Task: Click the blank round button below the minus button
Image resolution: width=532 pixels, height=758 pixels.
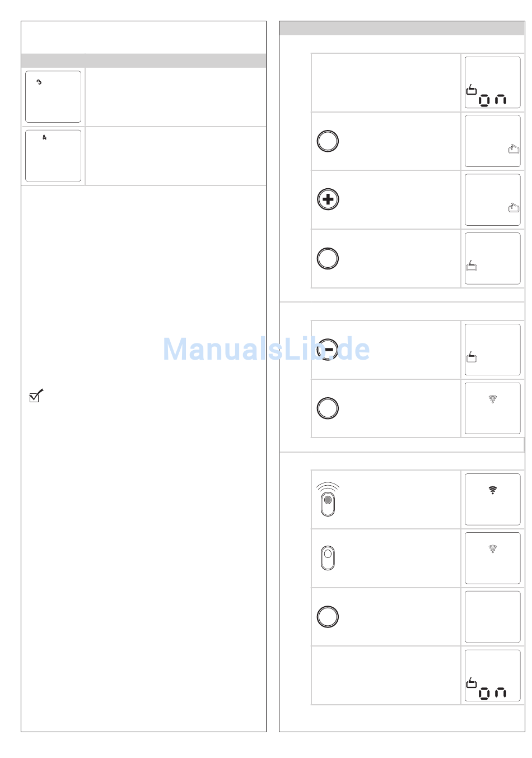Action: click(x=328, y=408)
